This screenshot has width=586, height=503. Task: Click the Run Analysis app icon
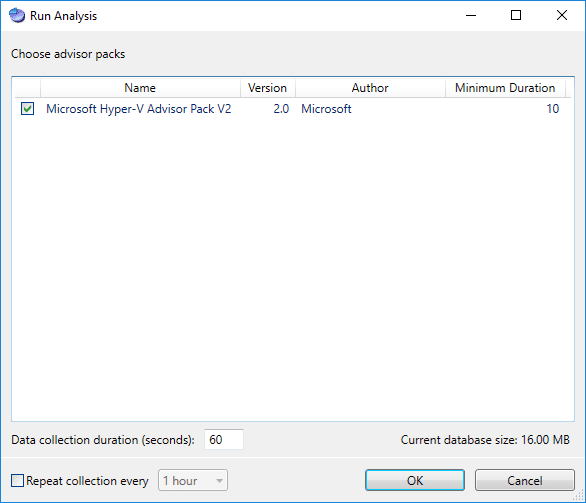point(17,16)
